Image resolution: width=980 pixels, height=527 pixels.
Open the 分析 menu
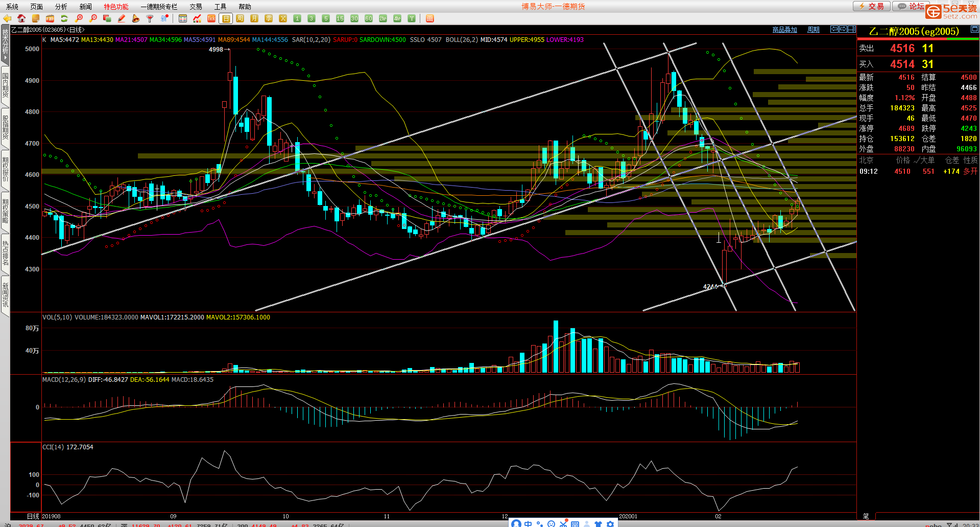pyautogui.click(x=61, y=7)
